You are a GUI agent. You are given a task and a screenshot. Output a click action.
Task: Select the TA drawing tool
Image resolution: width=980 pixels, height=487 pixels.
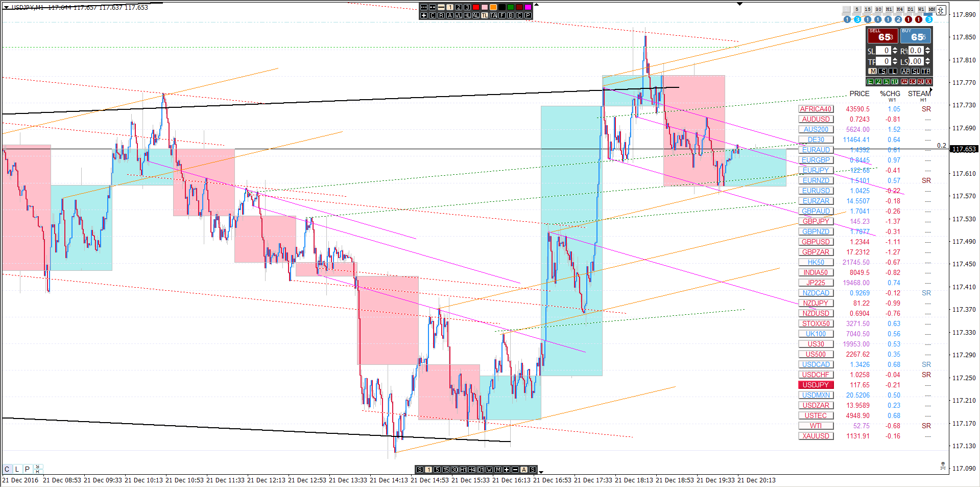click(x=493, y=15)
